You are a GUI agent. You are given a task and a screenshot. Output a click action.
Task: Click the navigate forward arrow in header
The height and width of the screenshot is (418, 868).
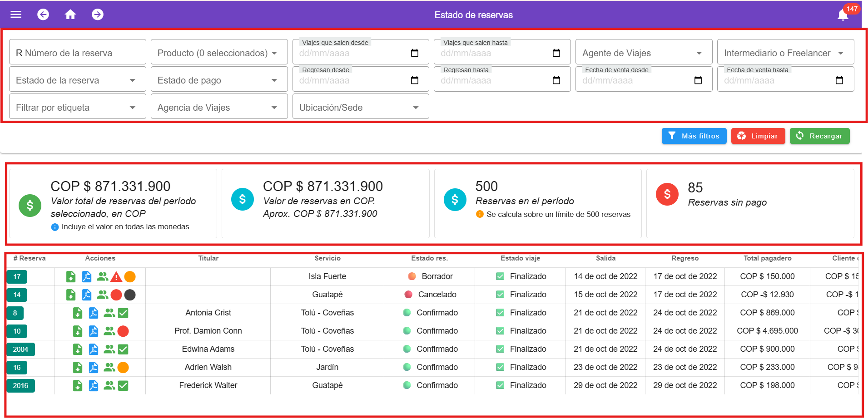point(97,15)
